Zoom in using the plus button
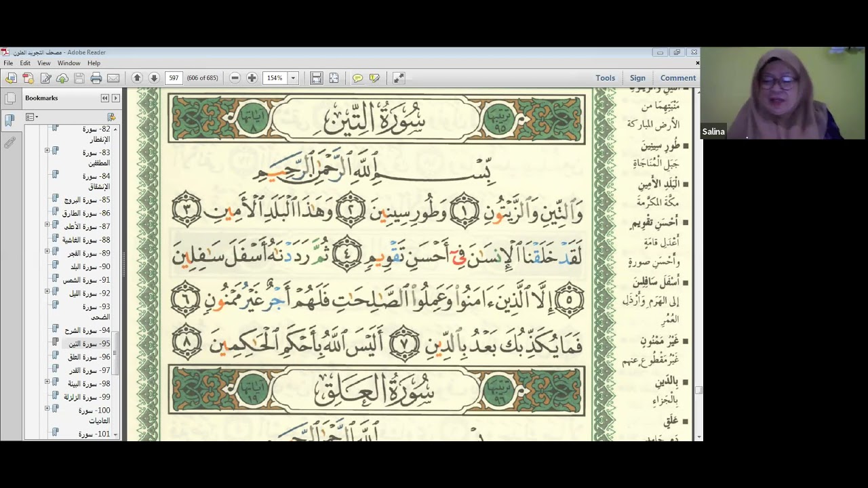Viewport: 868px width, 488px height. coord(252,78)
